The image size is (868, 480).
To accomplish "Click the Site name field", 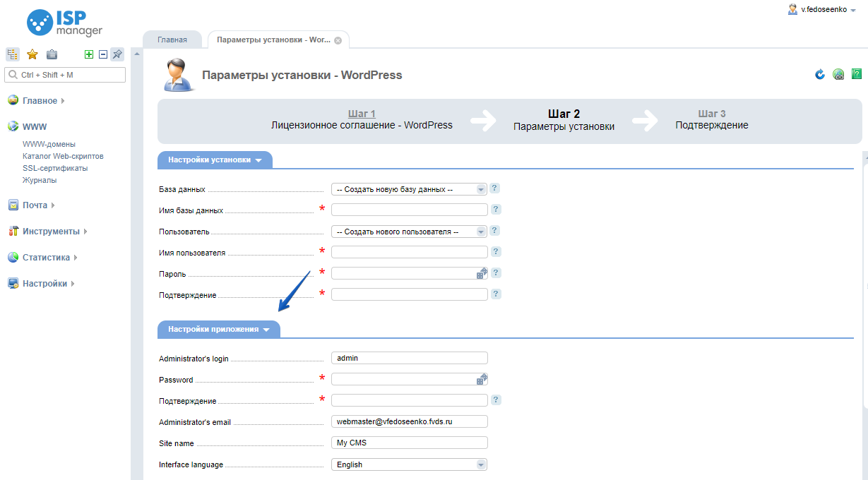I will [410, 443].
